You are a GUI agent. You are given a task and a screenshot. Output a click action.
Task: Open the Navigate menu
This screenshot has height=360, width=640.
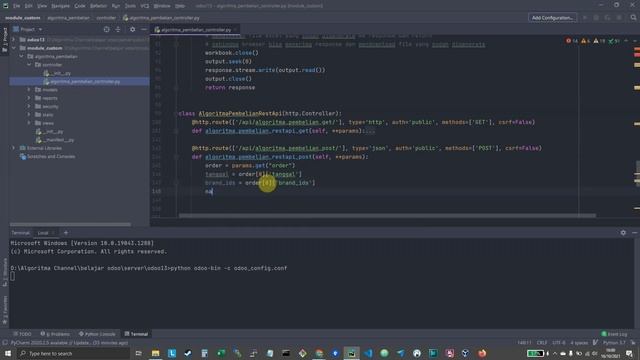tap(60, 6)
